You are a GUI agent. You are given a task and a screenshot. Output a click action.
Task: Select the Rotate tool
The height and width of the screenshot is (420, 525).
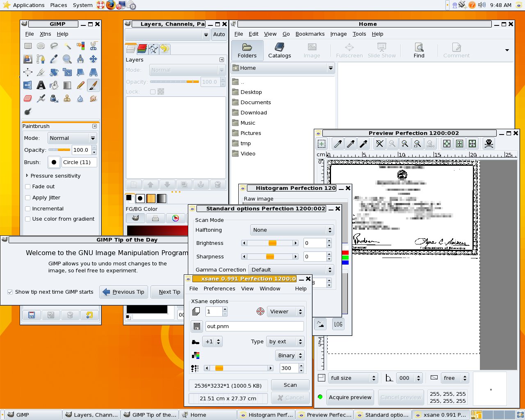[x=54, y=72]
